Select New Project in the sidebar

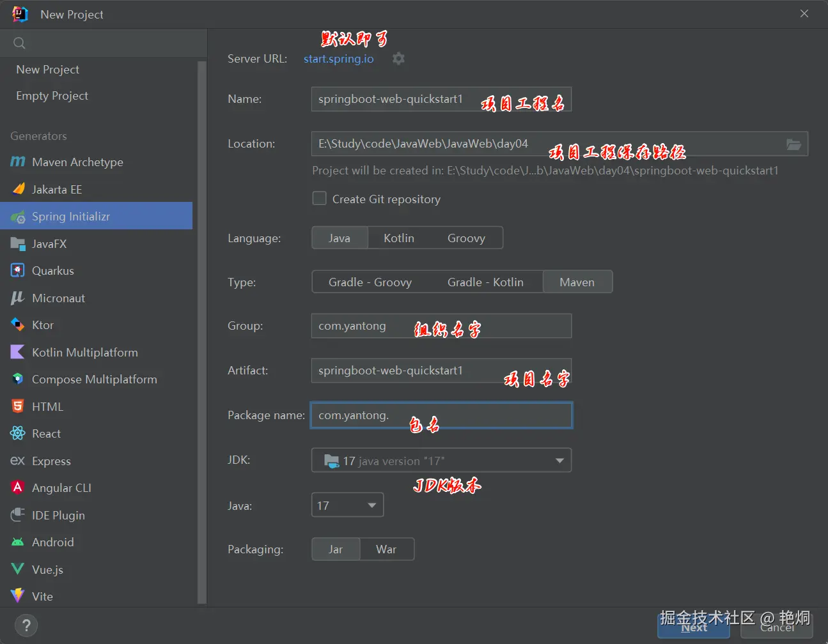[x=48, y=69]
